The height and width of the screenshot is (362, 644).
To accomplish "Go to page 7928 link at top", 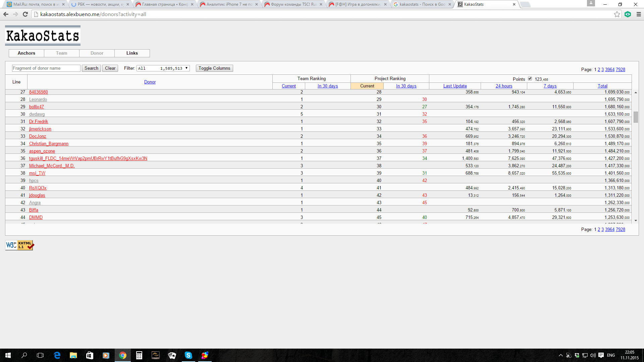I will point(620,69).
